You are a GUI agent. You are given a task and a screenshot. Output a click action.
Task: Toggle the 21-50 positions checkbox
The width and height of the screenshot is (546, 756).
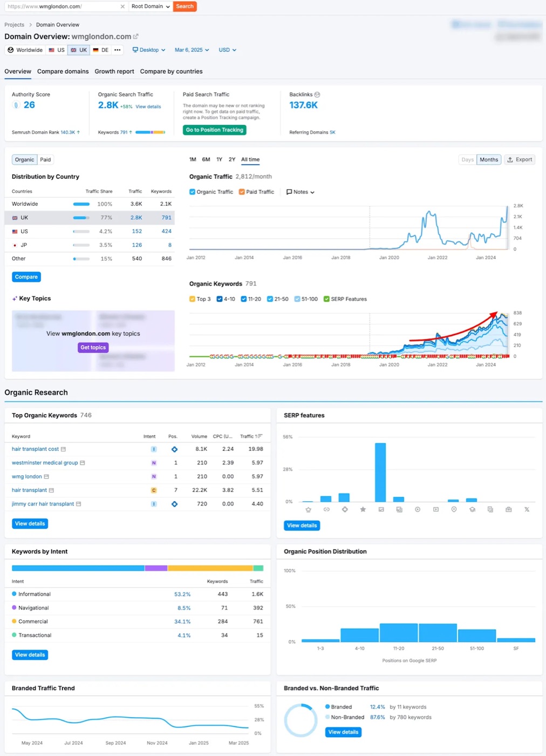[270, 299]
